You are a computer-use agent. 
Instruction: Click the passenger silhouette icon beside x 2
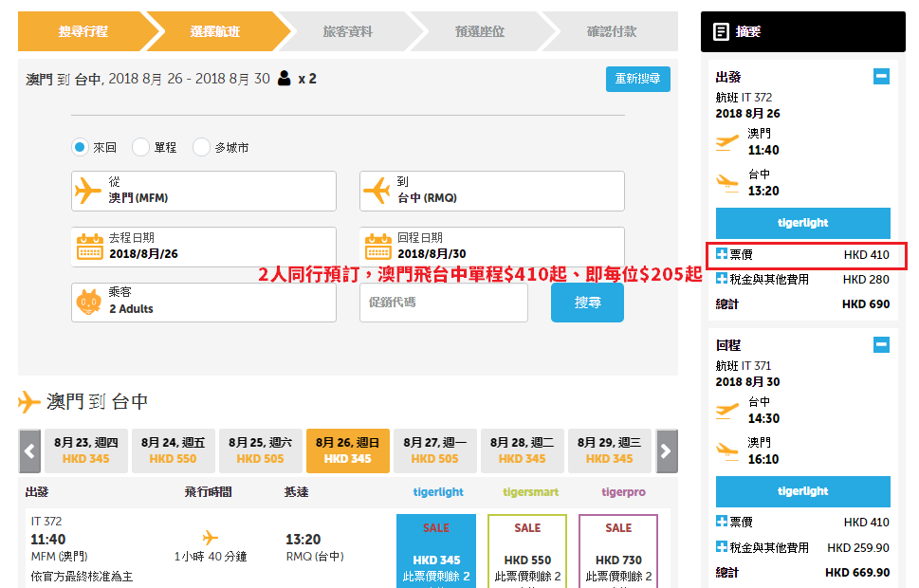(x=285, y=79)
